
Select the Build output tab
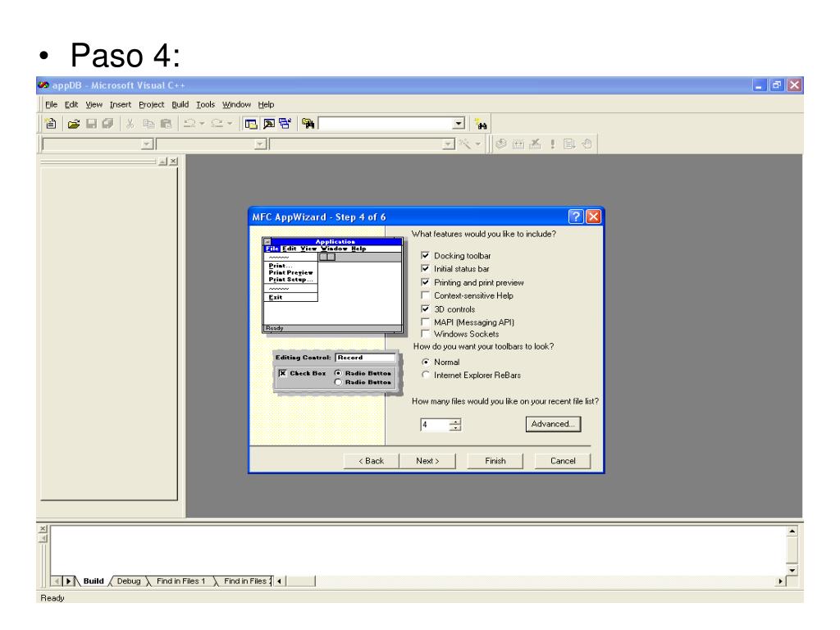pyautogui.click(x=94, y=582)
